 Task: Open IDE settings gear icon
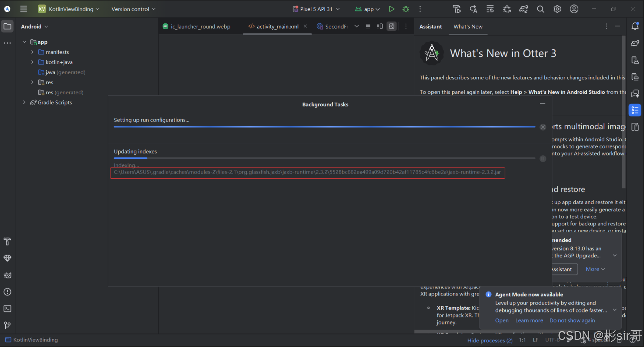click(557, 9)
